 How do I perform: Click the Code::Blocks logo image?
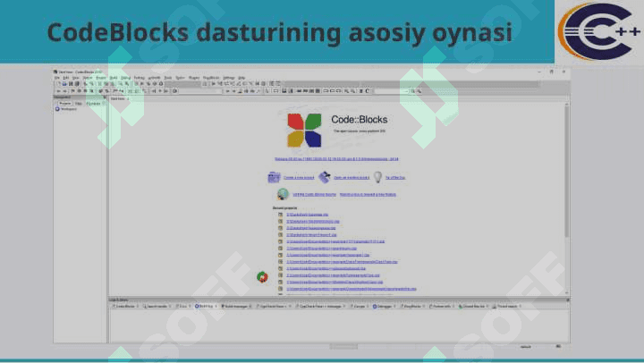(x=304, y=131)
